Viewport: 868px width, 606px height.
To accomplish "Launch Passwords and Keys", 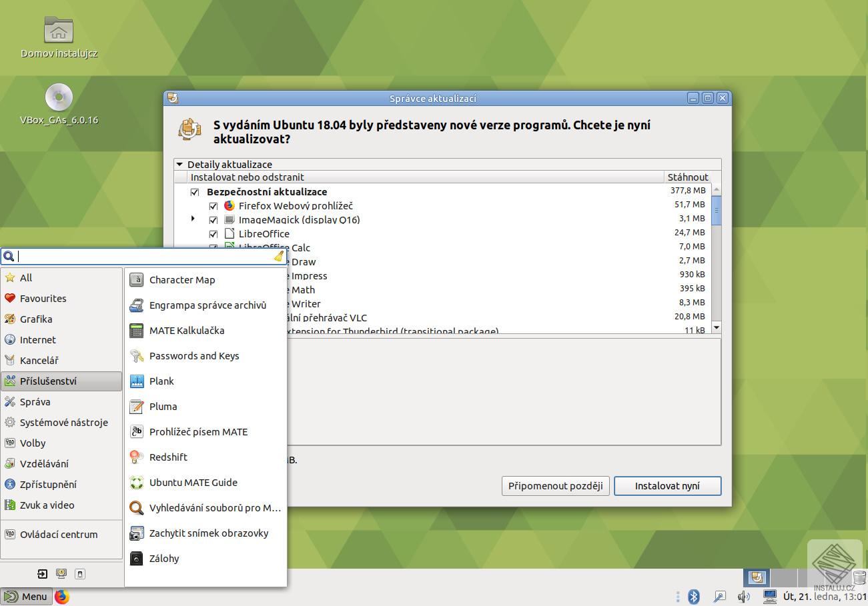I will click(x=205, y=356).
